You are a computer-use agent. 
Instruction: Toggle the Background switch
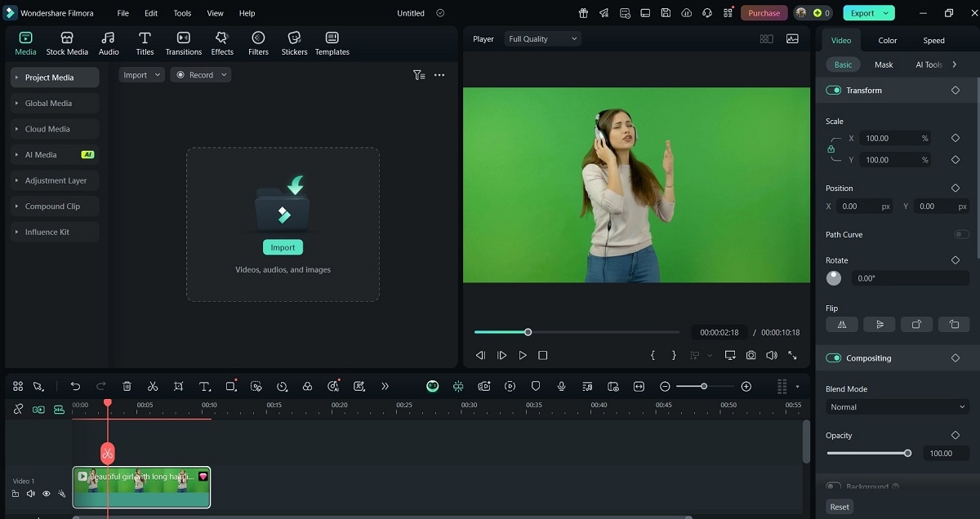[833, 487]
